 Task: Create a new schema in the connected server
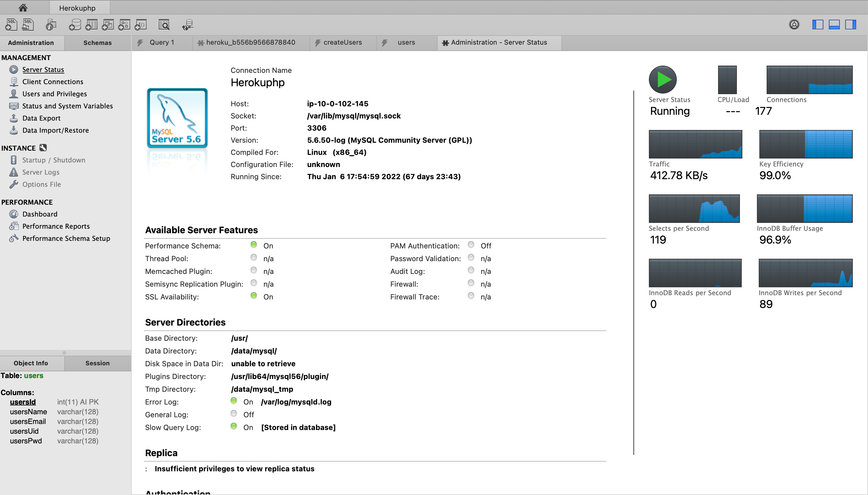[75, 25]
